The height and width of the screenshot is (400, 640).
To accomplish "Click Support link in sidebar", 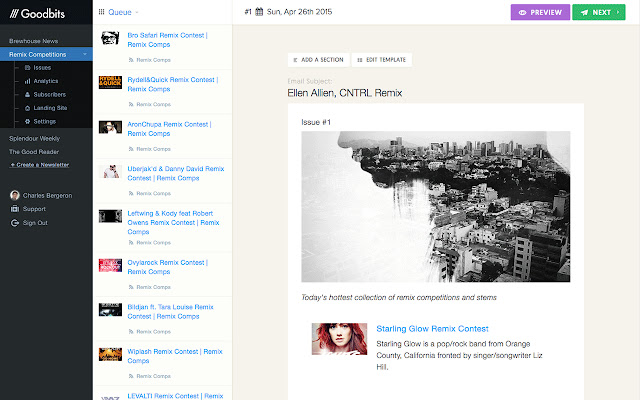I will pos(34,209).
